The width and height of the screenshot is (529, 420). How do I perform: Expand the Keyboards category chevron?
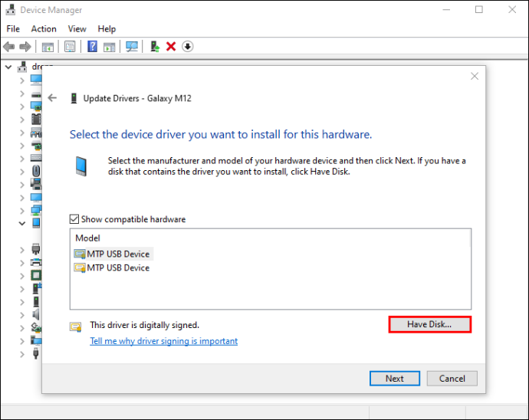click(22, 159)
